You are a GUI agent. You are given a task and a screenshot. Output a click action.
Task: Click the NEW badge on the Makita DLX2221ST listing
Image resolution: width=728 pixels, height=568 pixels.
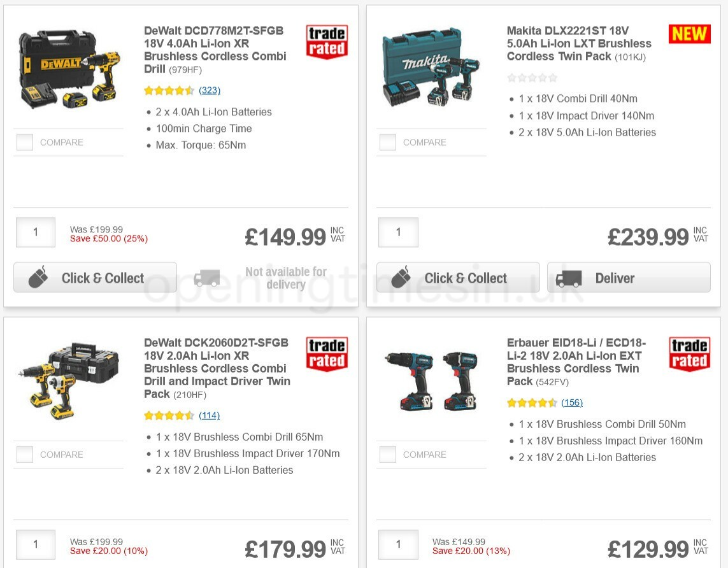tap(689, 35)
